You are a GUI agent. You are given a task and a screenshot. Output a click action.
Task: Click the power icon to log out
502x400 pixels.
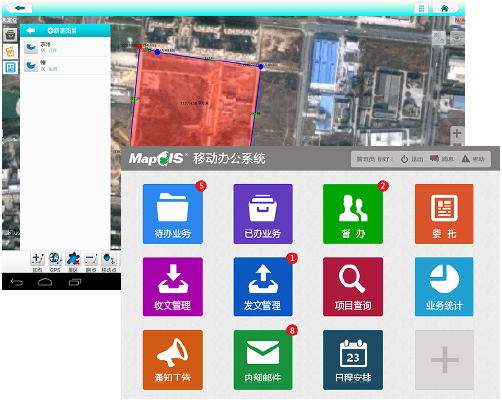click(x=404, y=159)
